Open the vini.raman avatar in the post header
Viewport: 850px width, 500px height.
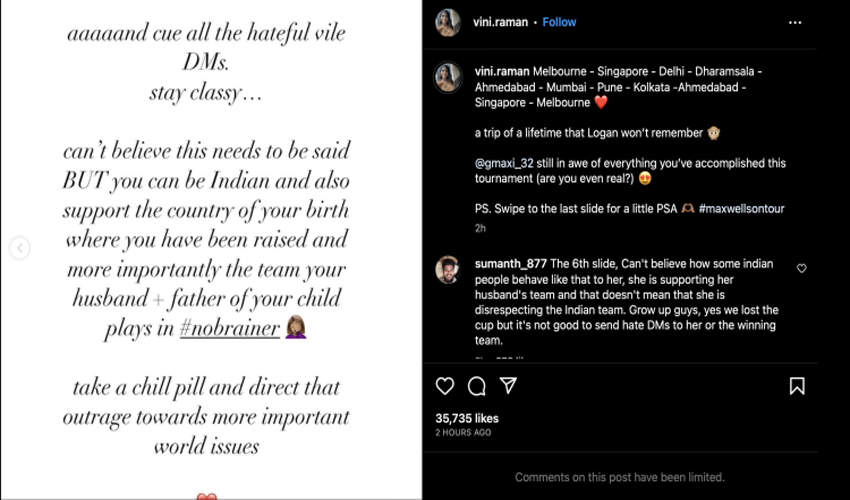coord(448,22)
